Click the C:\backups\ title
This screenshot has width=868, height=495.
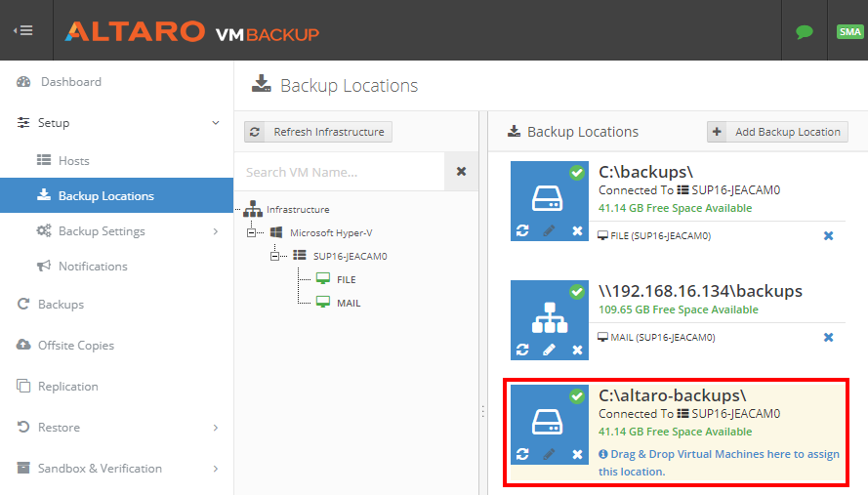tap(646, 172)
